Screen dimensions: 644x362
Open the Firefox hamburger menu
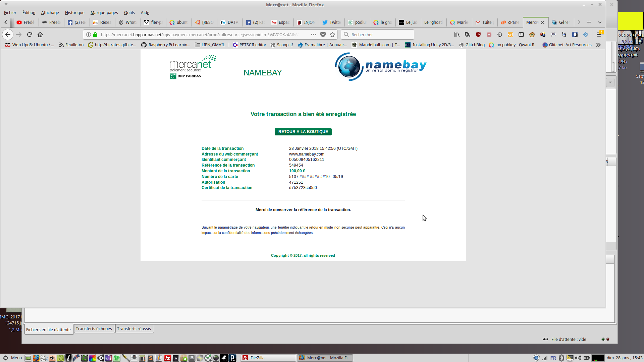click(599, 35)
